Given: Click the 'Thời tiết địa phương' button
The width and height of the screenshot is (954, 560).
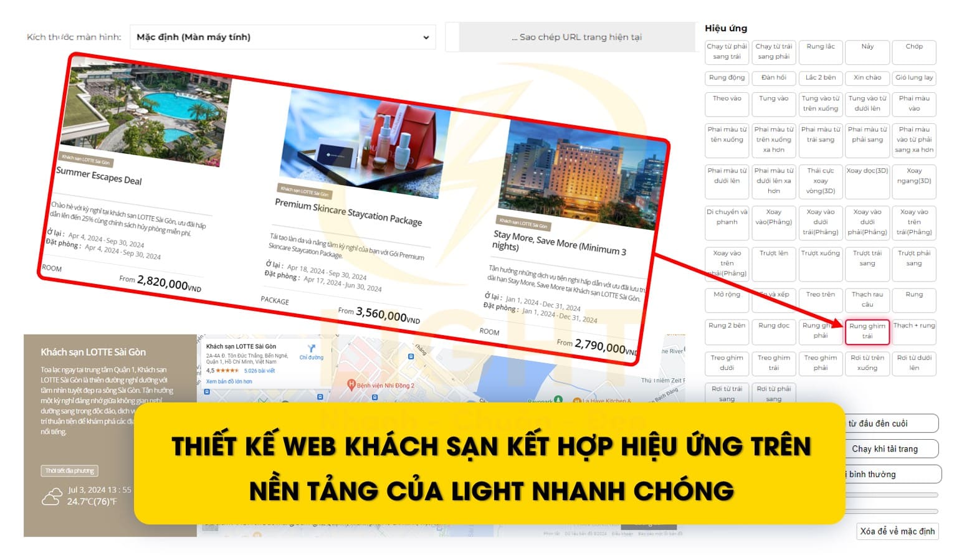Looking at the screenshot, I should (x=70, y=471).
